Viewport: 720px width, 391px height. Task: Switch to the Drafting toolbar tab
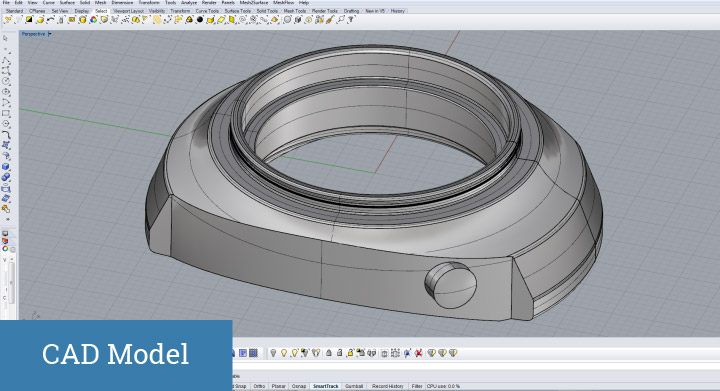pyautogui.click(x=351, y=11)
